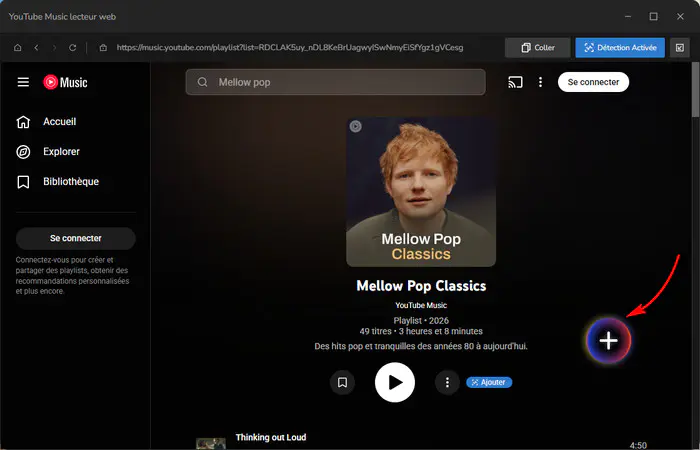The height and width of the screenshot is (450, 700).
Task: Click the 49 titres duration text
Action: [x=421, y=331]
